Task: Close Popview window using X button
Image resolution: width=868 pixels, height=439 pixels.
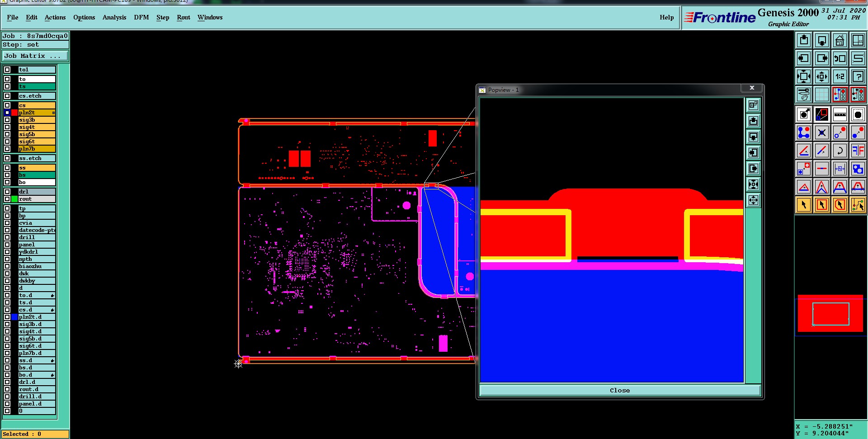Action: coord(752,88)
